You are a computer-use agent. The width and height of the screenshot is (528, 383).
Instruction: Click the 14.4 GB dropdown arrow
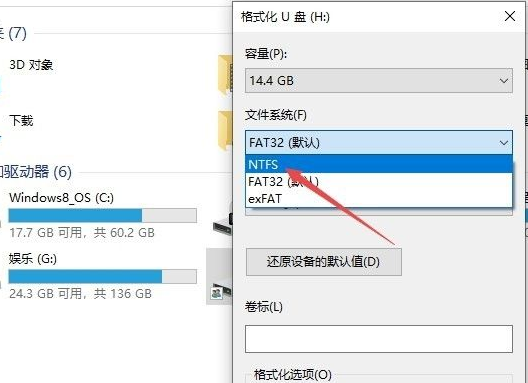click(x=504, y=81)
